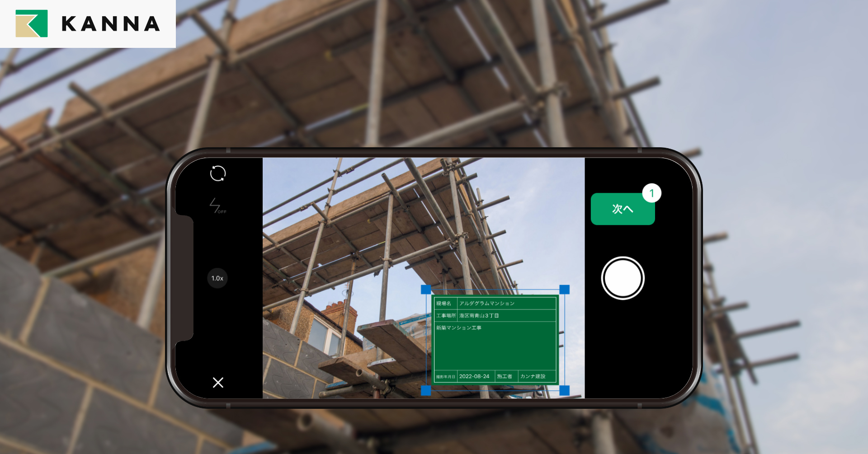Toggle the flash OFF lightning icon
868x454 pixels.
pos(217,206)
